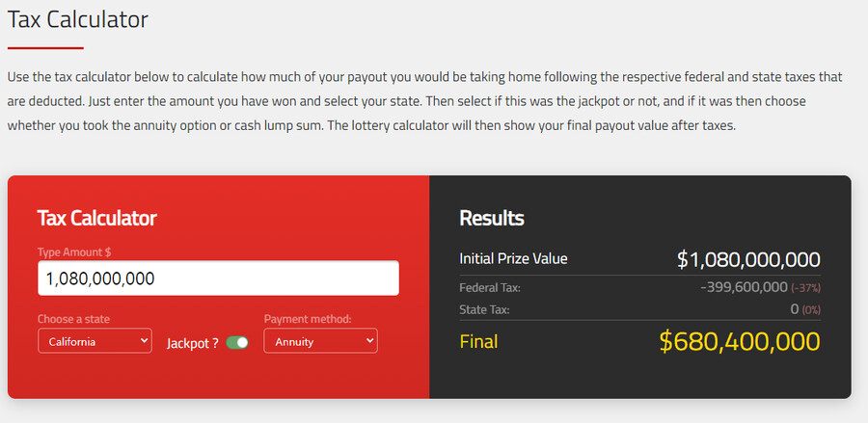This screenshot has width=868, height=423.
Task: Click the 0% state tax percentage
Action: pos(811,310)
